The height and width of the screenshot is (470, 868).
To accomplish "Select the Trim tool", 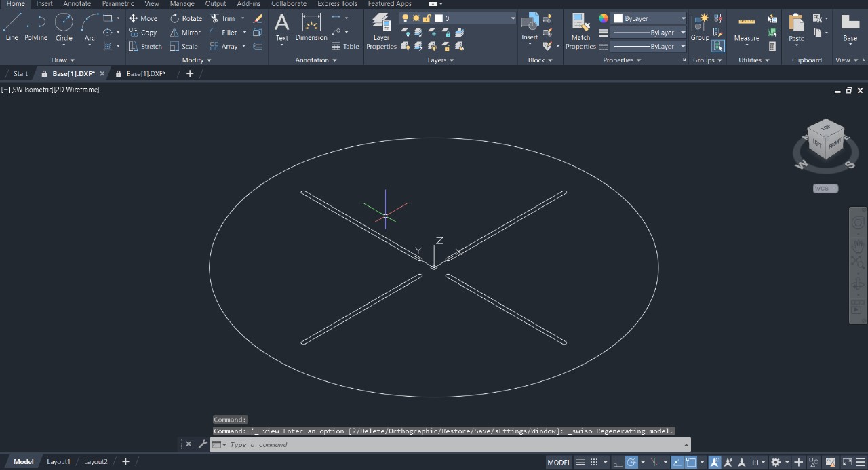I will click(222, 18).
